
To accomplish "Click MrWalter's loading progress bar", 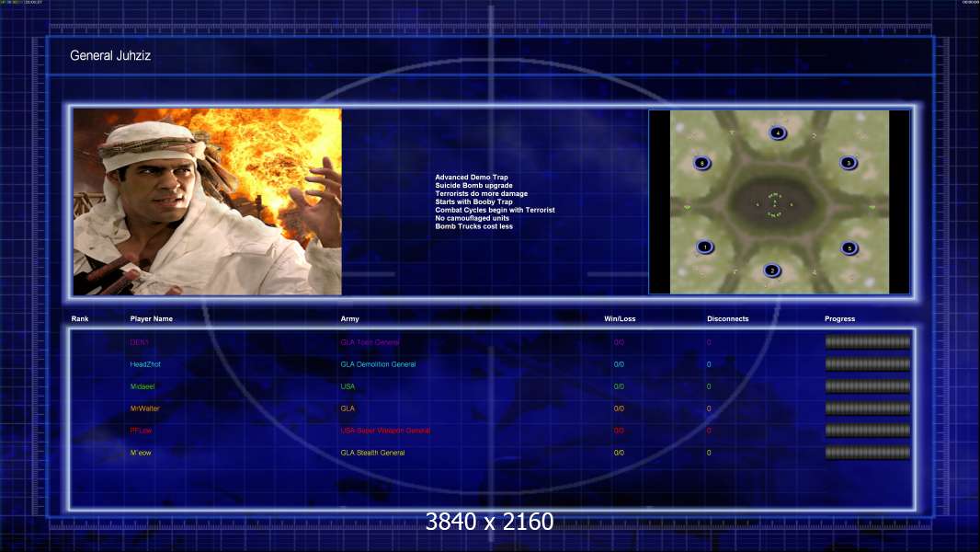I will pos(868,408).
